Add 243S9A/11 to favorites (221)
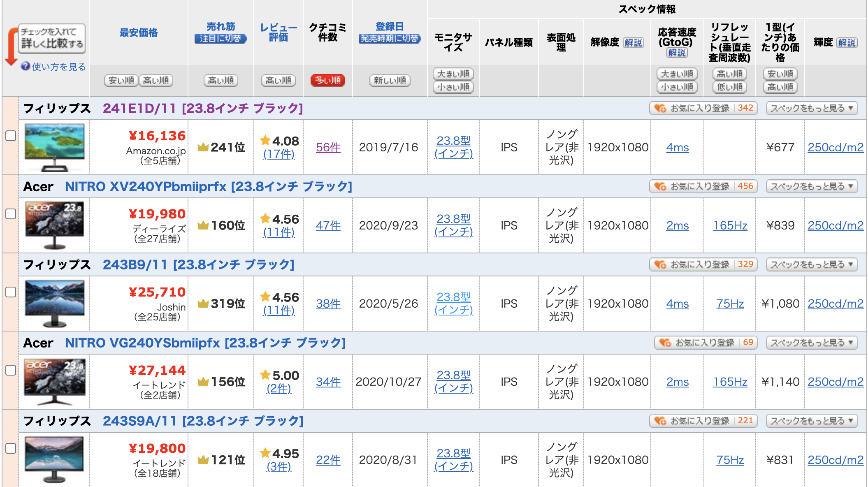Screen dimensions: 868x487 click(x=703, y=421)
